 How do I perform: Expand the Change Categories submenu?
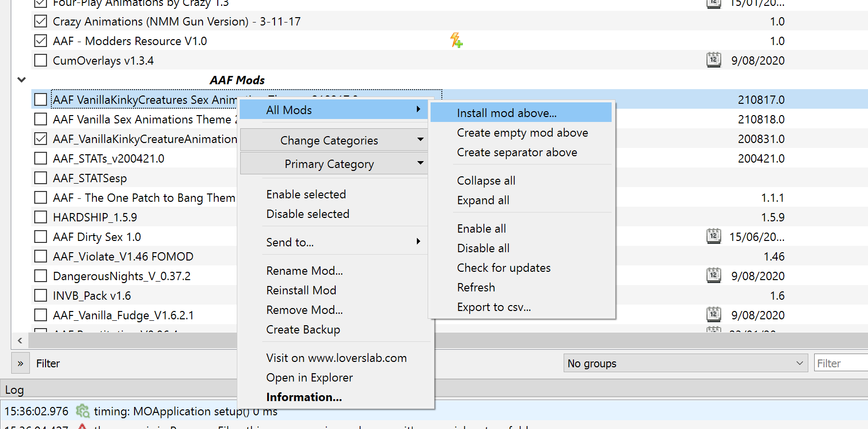(x=333, y=141)
